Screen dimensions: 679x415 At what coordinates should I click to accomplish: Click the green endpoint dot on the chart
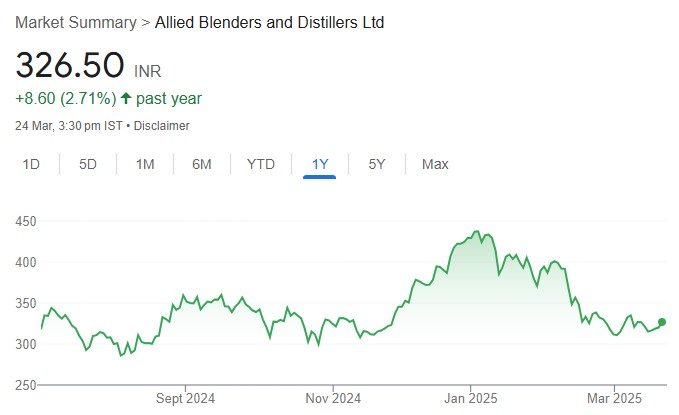[x=662, y=322]
